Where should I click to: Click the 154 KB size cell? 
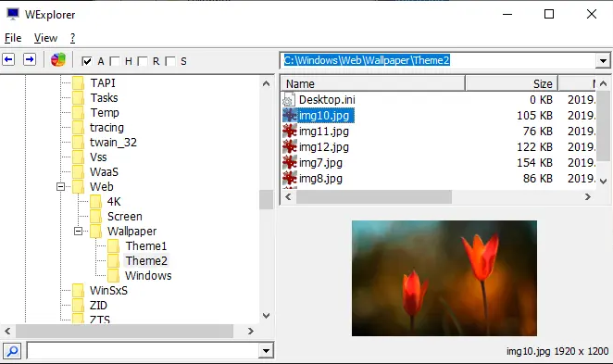click(x=534, y=162)
